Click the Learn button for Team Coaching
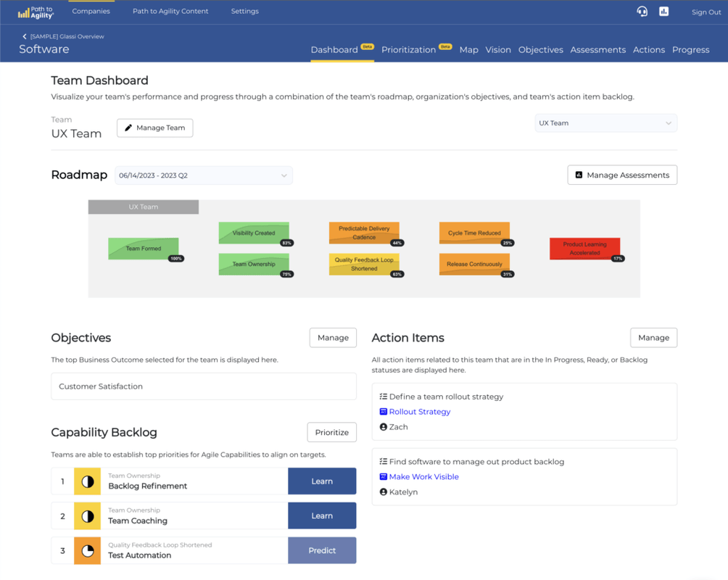This screenshot has width=728, height=580. click(322, 515)
